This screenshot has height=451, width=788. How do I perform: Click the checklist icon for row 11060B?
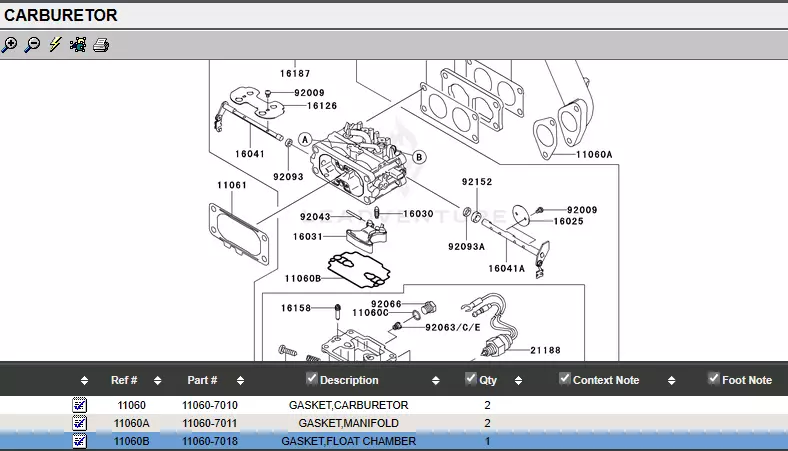pyautogui.click(x=80, y=441)
